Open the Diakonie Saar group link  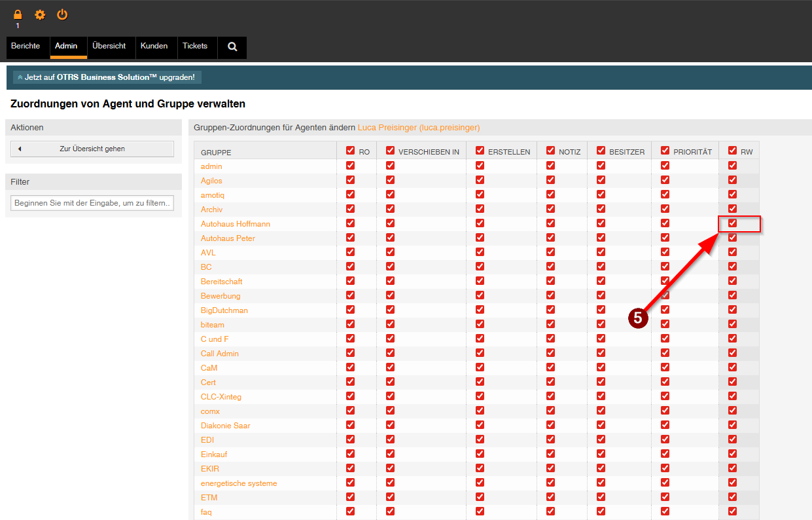226,426
